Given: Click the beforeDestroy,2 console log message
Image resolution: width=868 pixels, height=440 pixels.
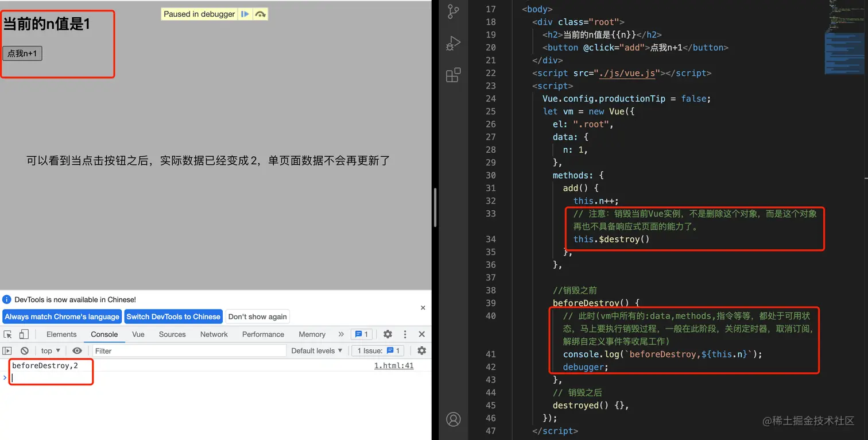Looking at the screenshot, I should click(45, 366).
